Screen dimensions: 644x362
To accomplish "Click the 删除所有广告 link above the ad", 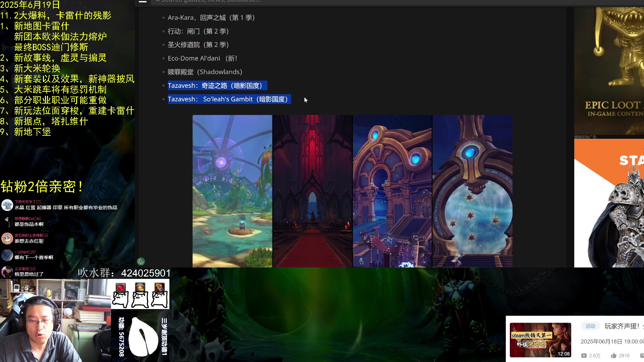I will coord(585,137).
